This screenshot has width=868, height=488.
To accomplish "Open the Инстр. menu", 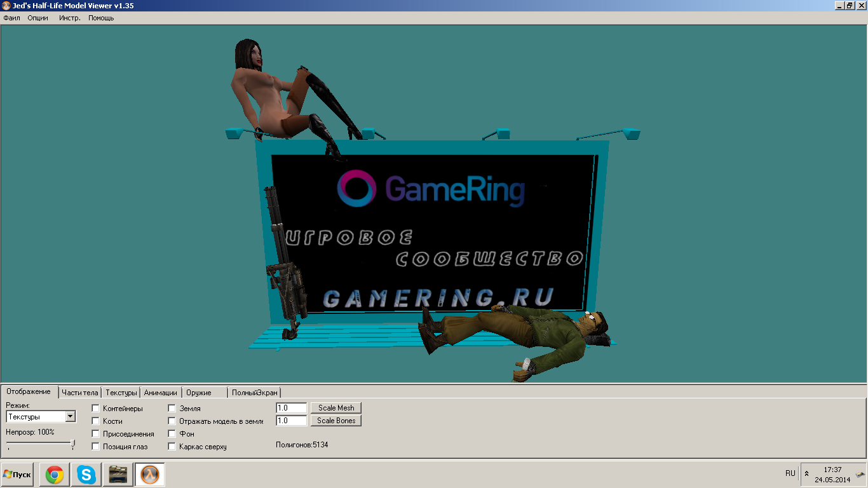I will pos(70,18).
